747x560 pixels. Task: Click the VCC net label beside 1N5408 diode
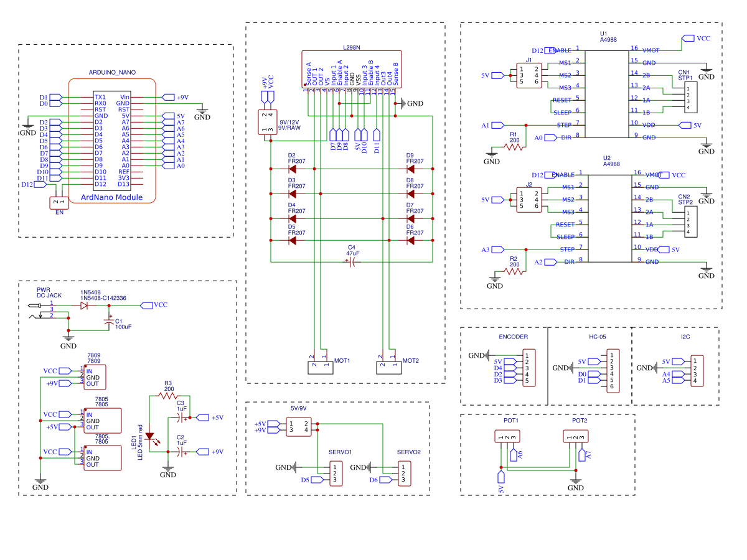[x=154, y=305]
